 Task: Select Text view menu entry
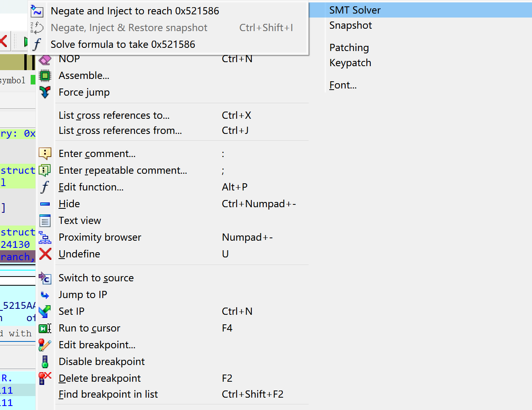80,221
